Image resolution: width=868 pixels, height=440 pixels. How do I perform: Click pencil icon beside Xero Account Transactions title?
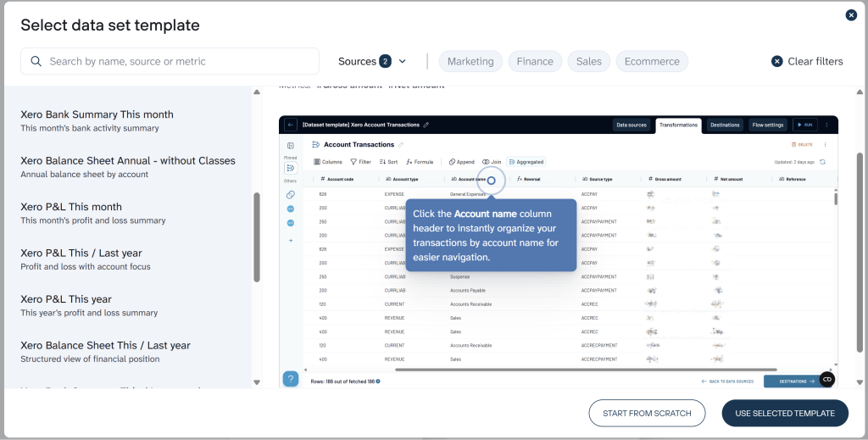tap(426, 125)
